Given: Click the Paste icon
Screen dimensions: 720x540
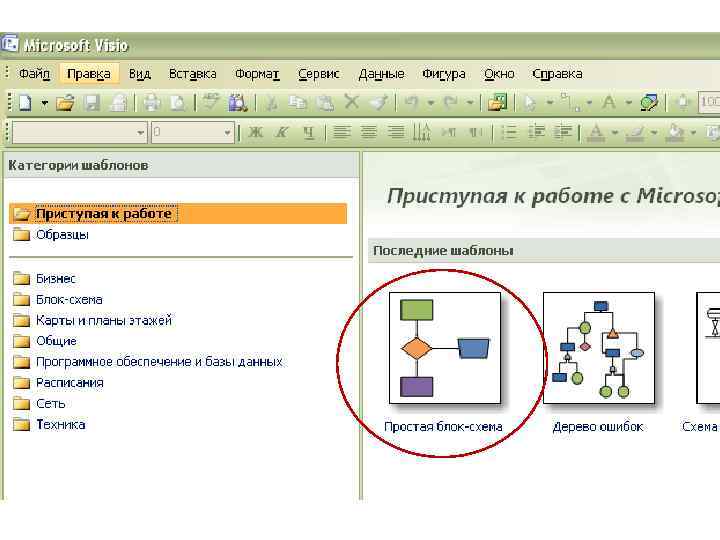Looking at the screenshot, I should tap(325, 103).
